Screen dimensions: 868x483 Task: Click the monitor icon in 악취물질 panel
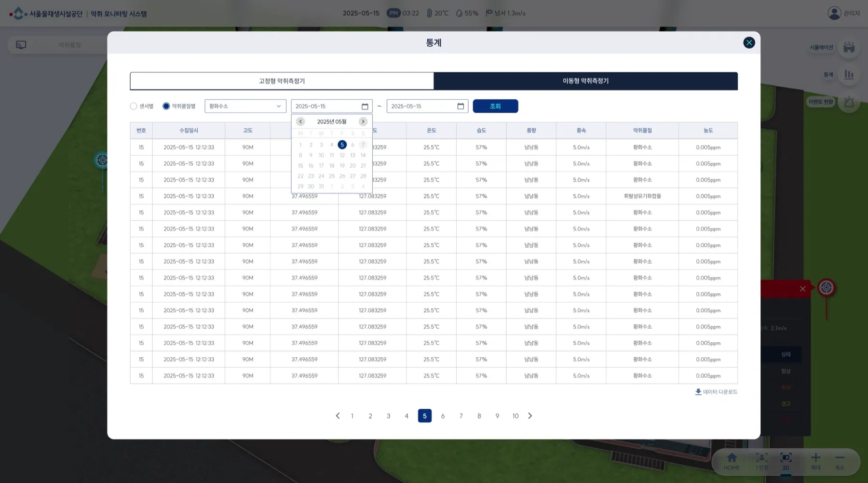click(x=21, y=45)
